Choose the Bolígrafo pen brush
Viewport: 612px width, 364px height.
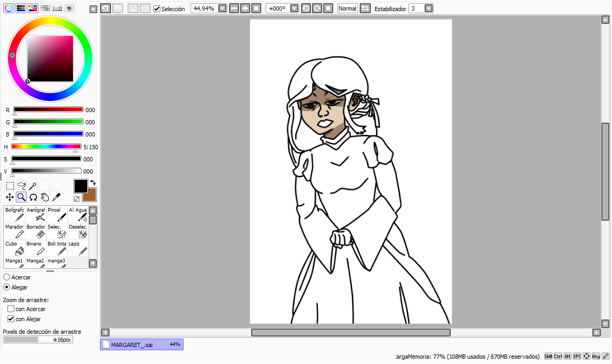click(x=14, y=214)
